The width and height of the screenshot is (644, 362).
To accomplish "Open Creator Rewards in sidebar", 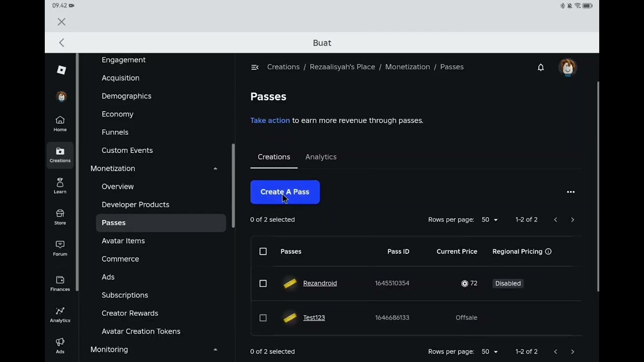I will pyautogui.click(x=130, y=313).
